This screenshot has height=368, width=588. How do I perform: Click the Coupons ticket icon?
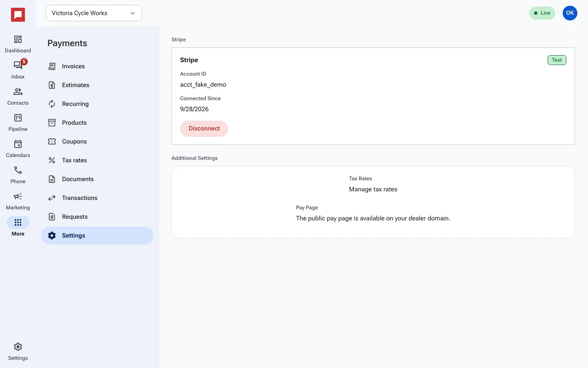pyautogui.click(x=52, y=141)
